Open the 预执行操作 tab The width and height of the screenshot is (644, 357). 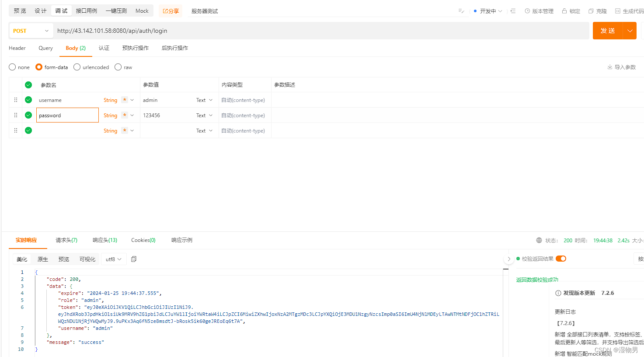136,48
